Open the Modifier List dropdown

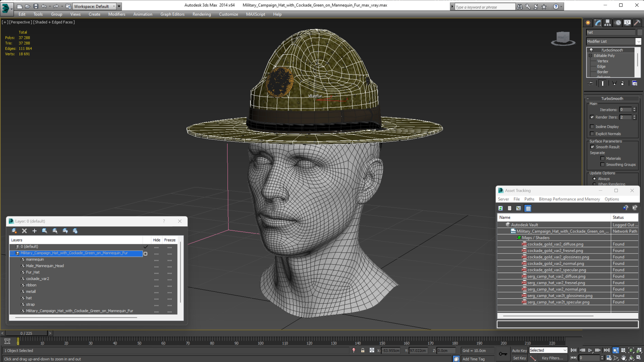coord(638,41)
